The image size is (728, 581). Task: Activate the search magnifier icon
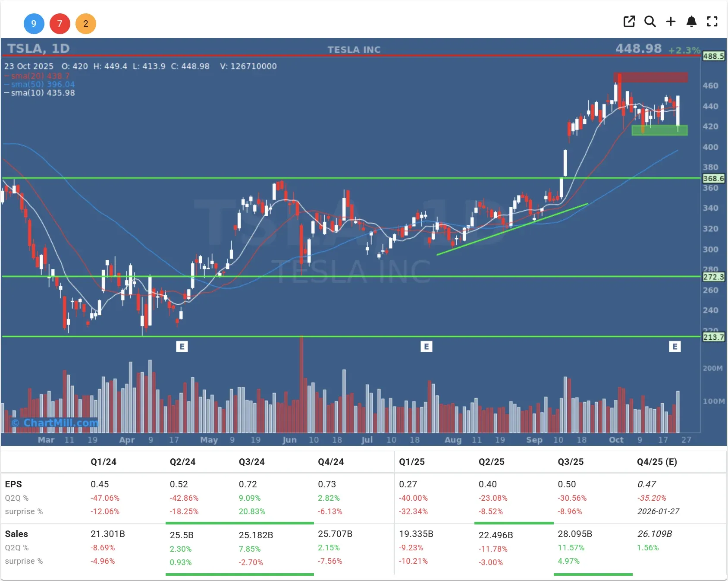pos(650,22)
